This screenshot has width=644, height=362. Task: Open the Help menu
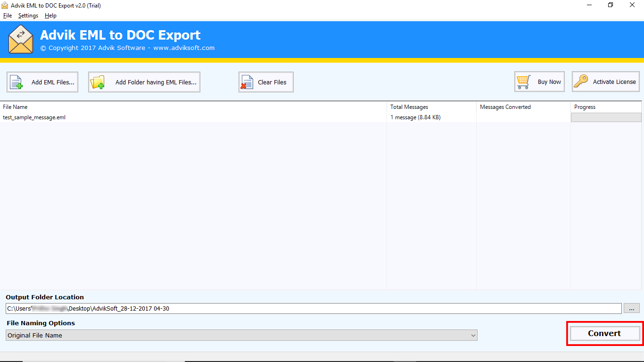coord(50,16)
